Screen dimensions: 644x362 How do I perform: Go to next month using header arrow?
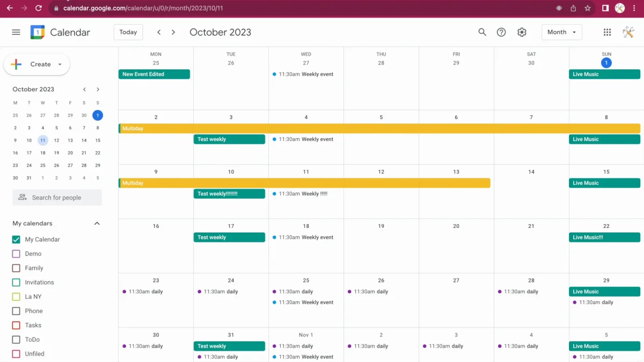tap(173, 32)
